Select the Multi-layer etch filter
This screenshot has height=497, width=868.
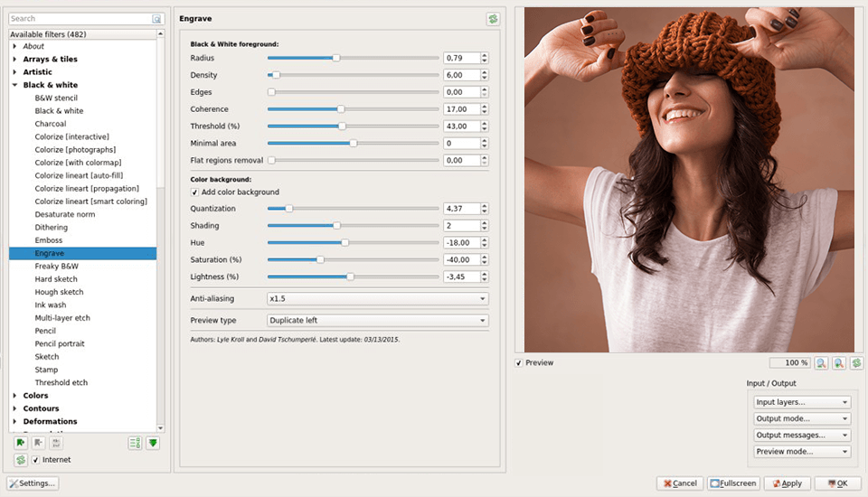pyautogui.click(x=62, y=318)
